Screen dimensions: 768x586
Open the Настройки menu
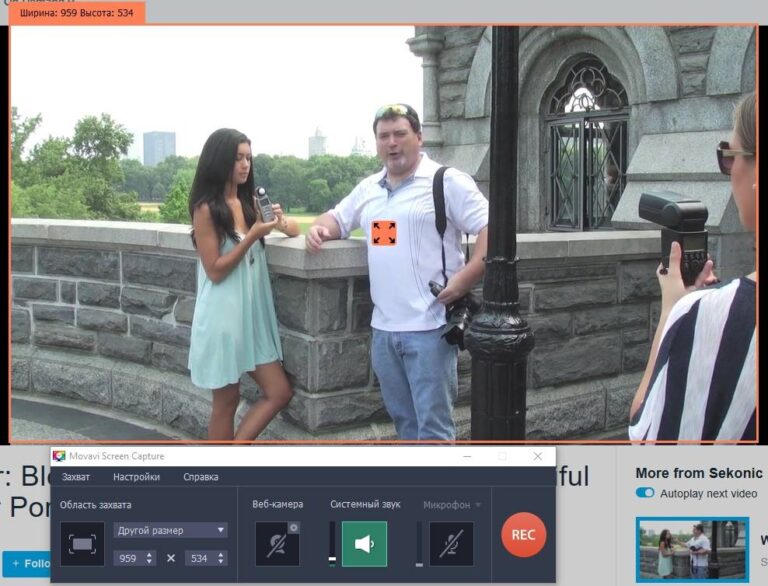[x=136, y=477]
